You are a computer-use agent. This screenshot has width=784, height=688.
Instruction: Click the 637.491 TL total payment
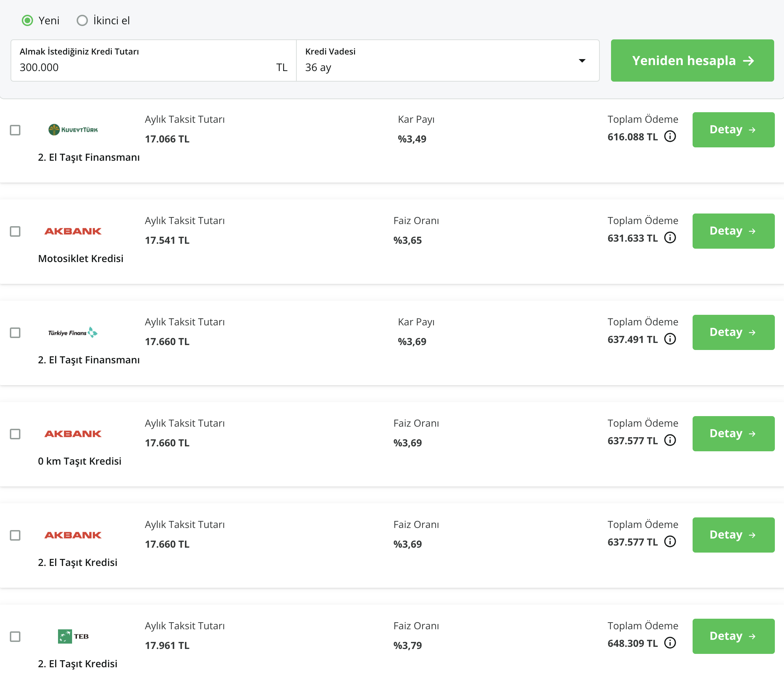click(x=632, y=339)
